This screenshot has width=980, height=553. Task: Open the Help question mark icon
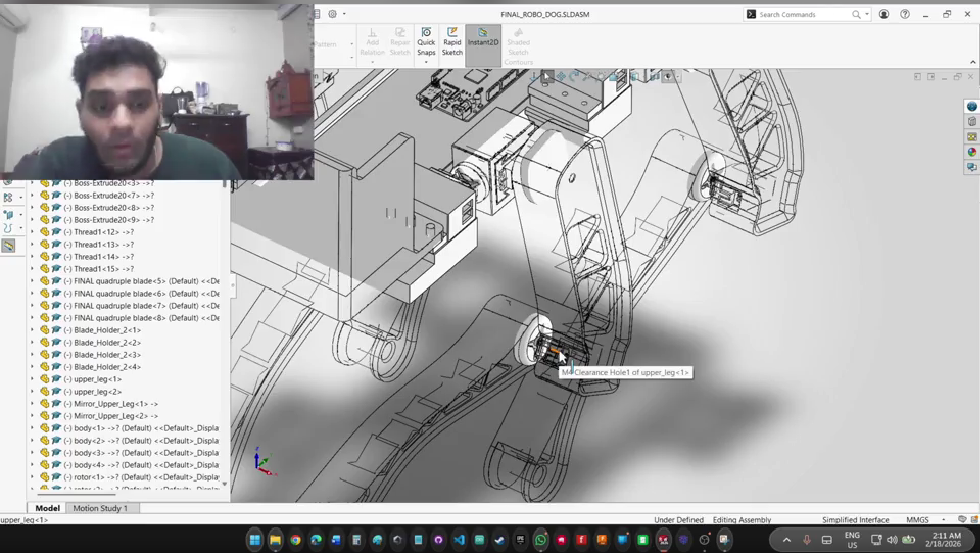[x=905, y=14]
